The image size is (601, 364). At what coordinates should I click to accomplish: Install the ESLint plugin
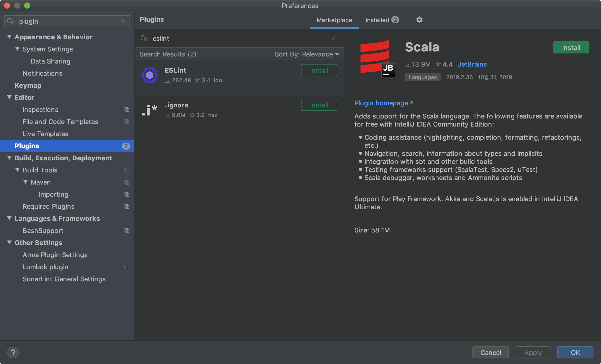[319, 70]
